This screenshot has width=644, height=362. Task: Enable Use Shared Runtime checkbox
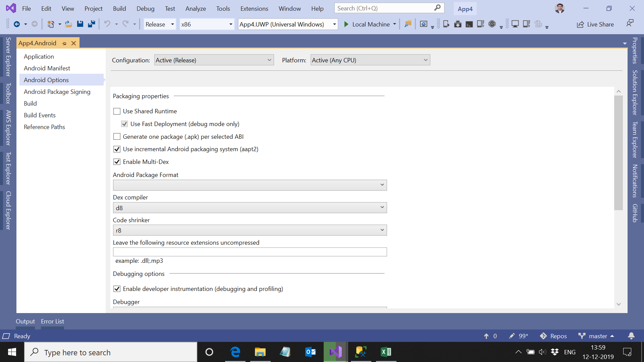point(117,111)
